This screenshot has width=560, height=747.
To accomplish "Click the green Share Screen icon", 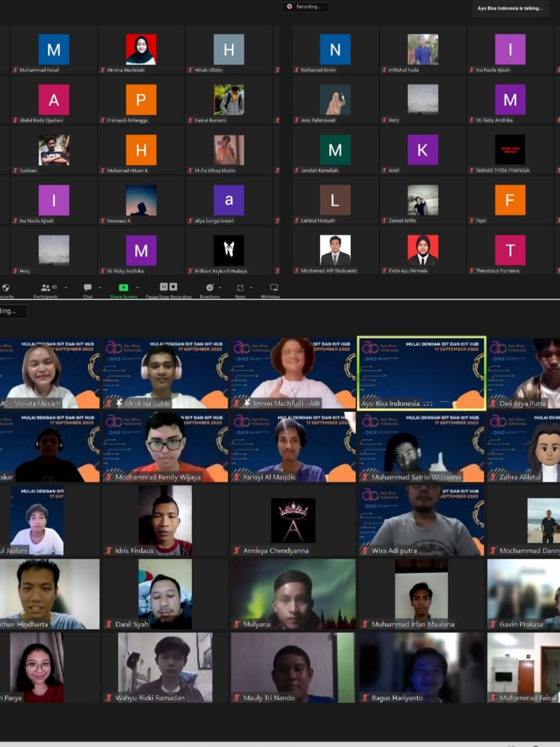I will click(123, 287).
